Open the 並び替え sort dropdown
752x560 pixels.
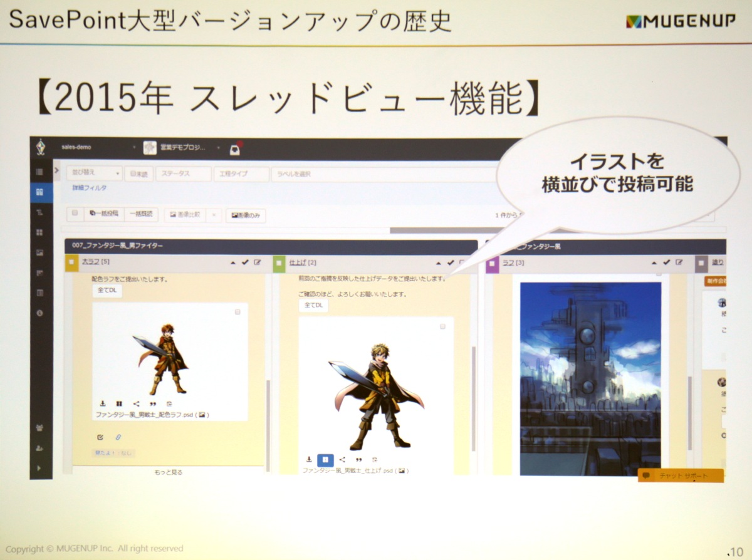tap(94, 174)
